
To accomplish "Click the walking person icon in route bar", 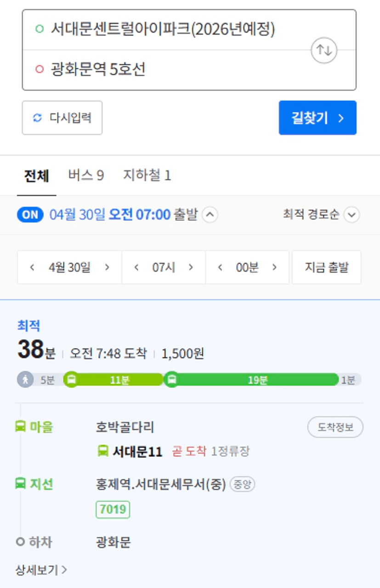I will point(25,380).
